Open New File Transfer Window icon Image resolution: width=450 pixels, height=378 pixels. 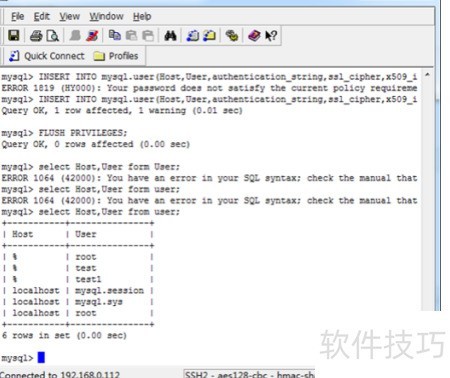[x=209, y=36]
